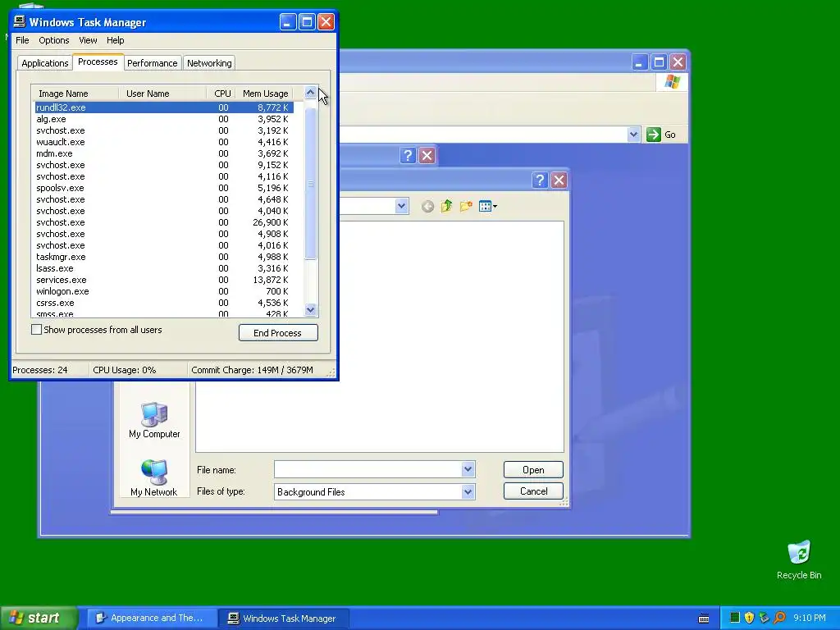Select the csrss.exe process row
Image resolution: width=840 pixels, height=630 pixels.
164,303
